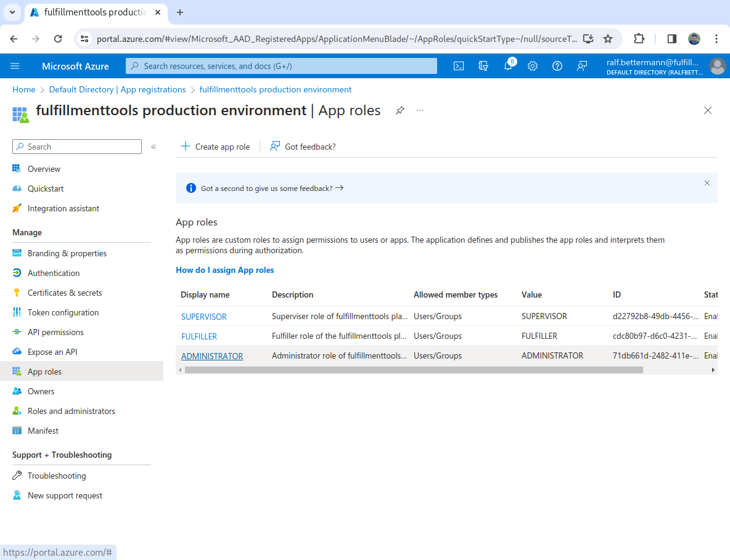Click the table's horizontal scrollbar
The image size is (730, 560).
click(x=413, y=370)
